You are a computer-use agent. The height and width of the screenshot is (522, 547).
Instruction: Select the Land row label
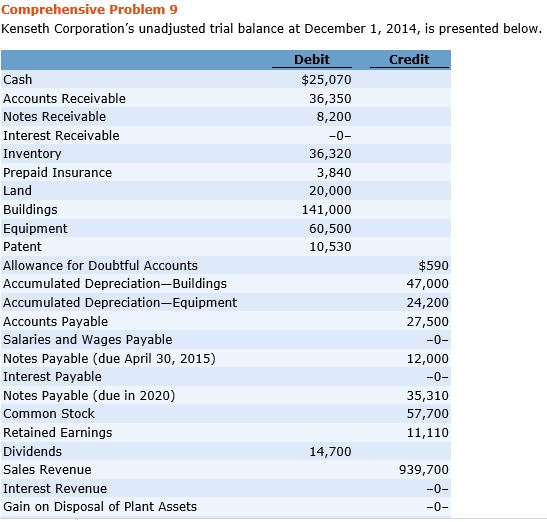(17, 191)
